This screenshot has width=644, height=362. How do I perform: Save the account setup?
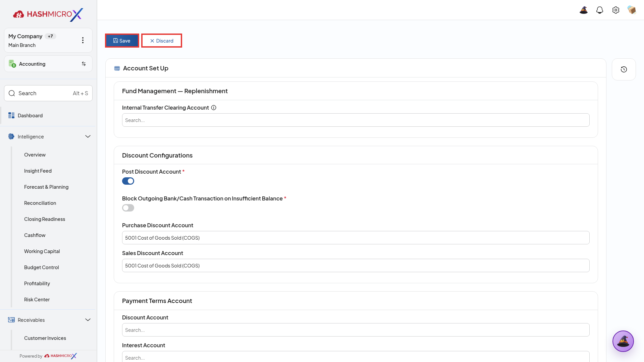click(x=122, y=41)
